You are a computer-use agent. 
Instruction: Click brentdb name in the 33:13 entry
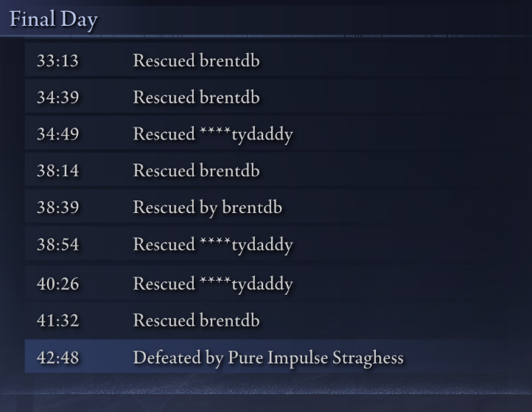click(229, 60)
